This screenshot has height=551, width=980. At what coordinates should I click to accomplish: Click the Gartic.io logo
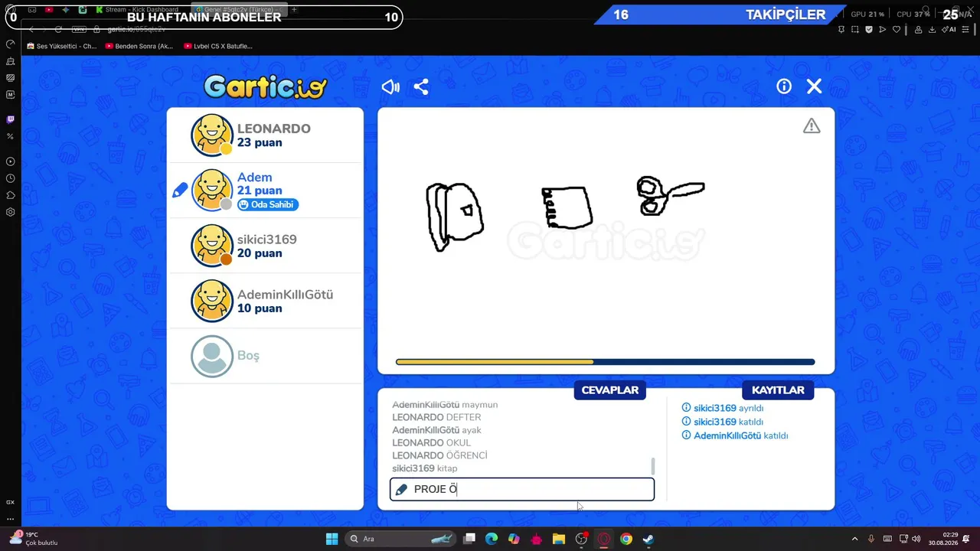pos(266,87)
